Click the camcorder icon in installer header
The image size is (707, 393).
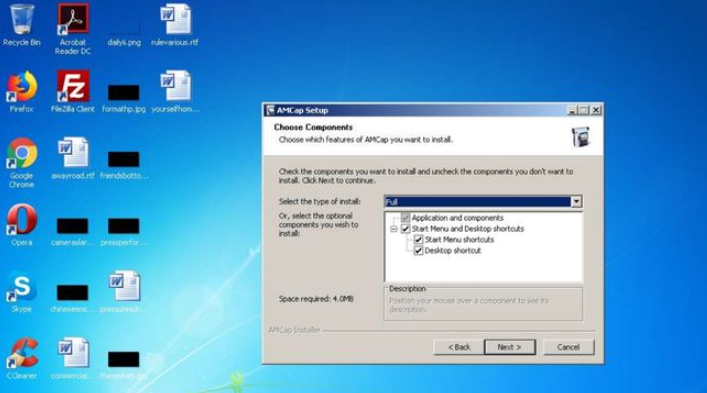(581, 137)
